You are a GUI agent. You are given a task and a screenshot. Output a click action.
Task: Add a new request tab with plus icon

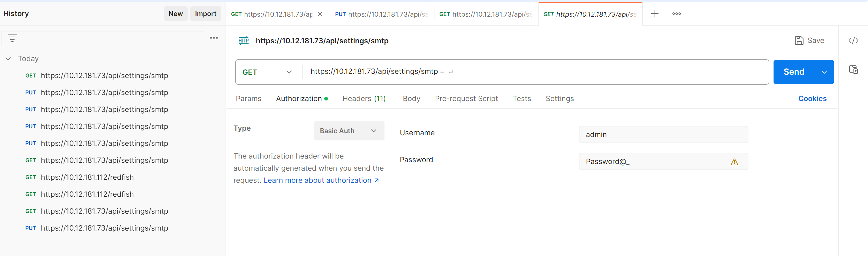(655, 14)
